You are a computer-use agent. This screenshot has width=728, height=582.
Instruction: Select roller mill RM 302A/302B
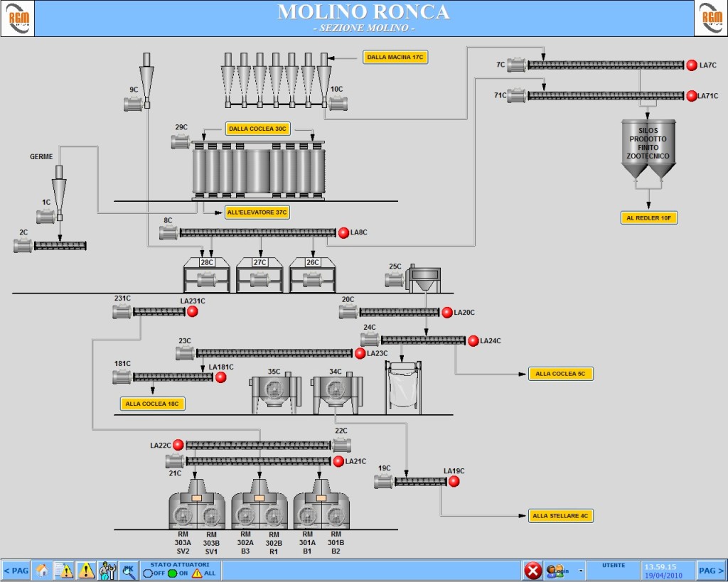pyautogui.click(x=259, y=505)
